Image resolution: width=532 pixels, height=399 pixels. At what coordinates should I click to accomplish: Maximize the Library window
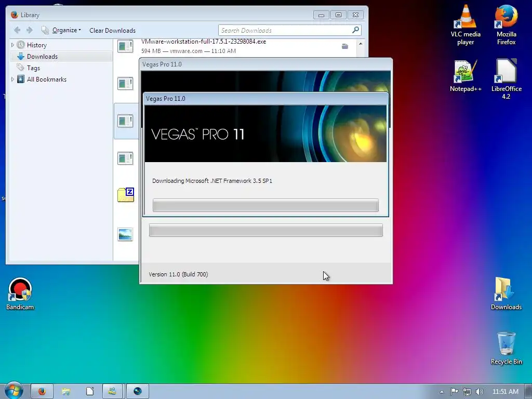coord(338,15)
